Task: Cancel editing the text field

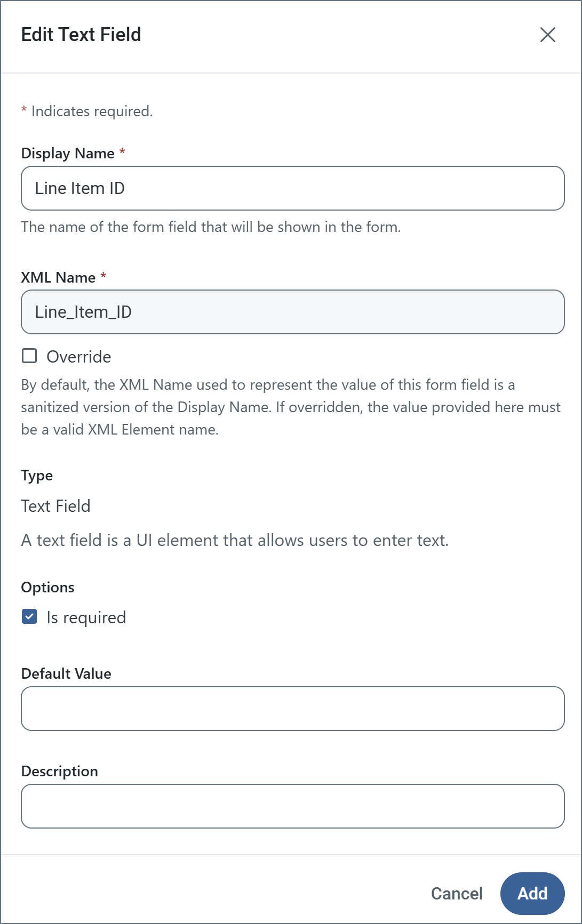Action: click(457, 894)
